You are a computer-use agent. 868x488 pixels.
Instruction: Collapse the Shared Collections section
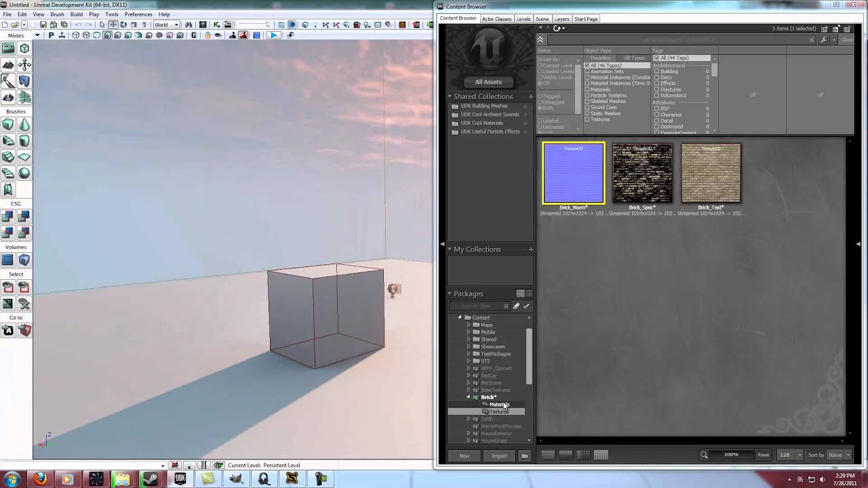(x=449, y=97)
